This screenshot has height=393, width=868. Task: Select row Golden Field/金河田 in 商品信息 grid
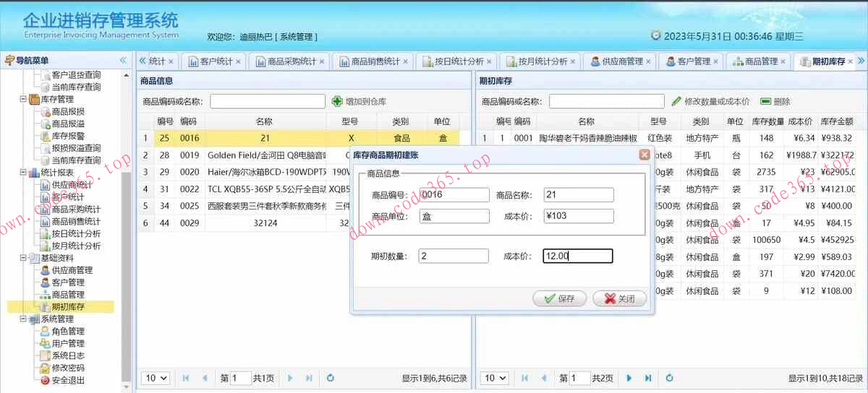298,155
